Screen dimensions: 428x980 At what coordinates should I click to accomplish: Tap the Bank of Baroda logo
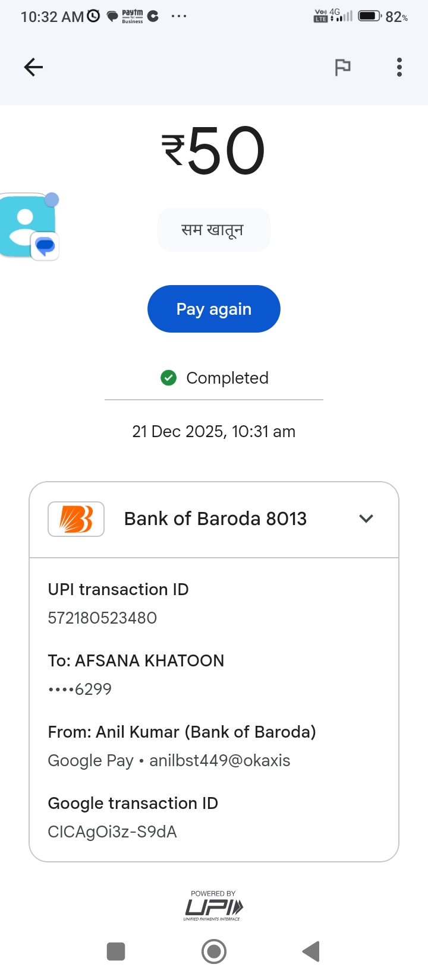76,519
